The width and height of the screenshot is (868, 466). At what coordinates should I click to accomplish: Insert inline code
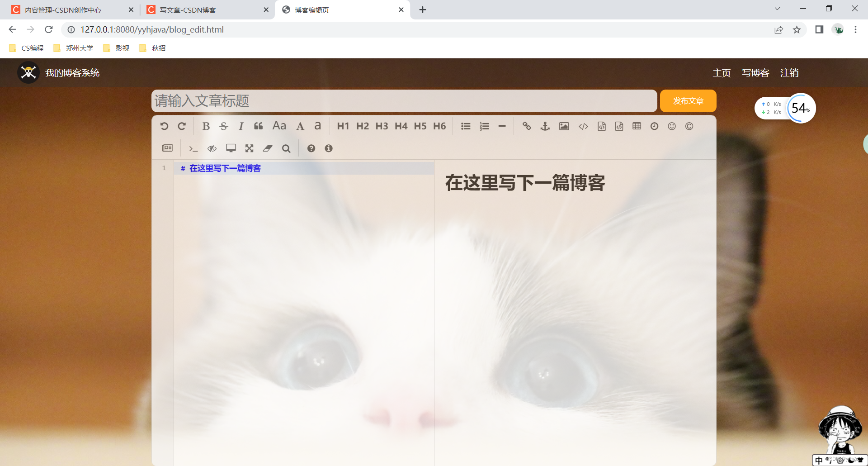(x=583, y=126)
